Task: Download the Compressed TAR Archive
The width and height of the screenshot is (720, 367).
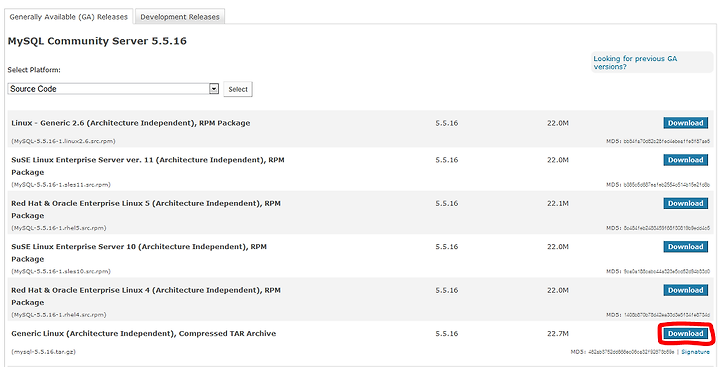Action: coord(685,333)
